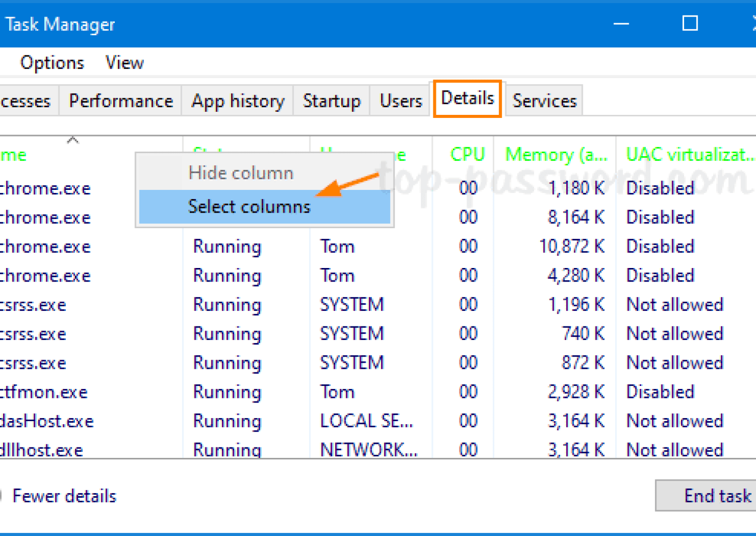Open the Services tab
The image size is (756, 536).
pyautogui.click(x=544, y=101)
